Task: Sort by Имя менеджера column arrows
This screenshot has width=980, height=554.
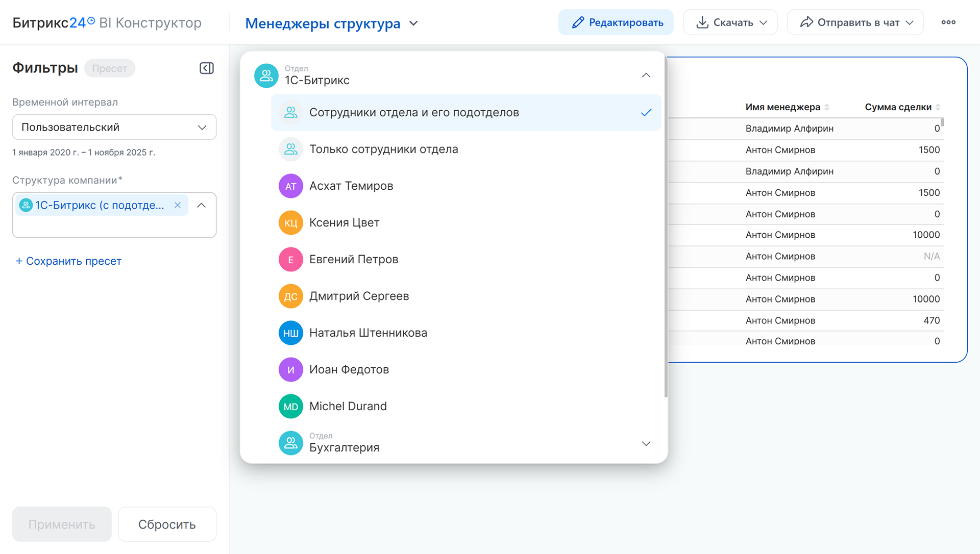Action: pos(827,107)
